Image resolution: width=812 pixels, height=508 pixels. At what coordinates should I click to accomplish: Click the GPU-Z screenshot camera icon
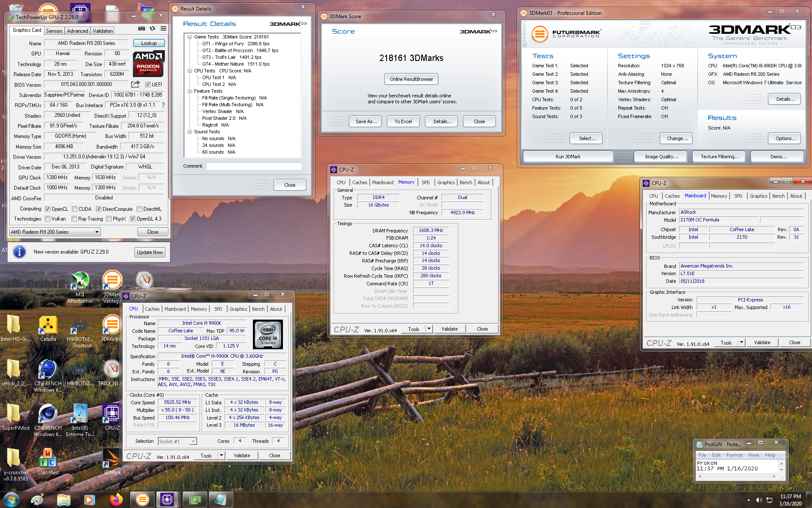(x=142, y=29)
